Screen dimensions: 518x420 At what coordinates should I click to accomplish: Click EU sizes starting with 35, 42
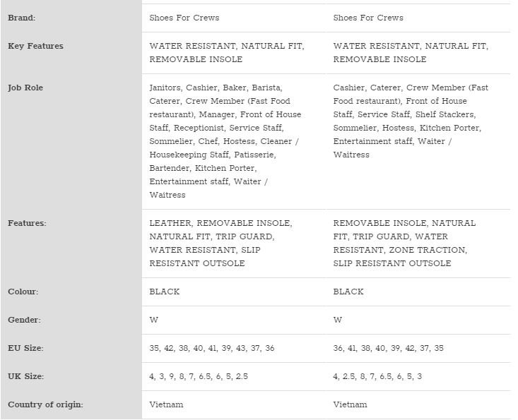[212, 348]
